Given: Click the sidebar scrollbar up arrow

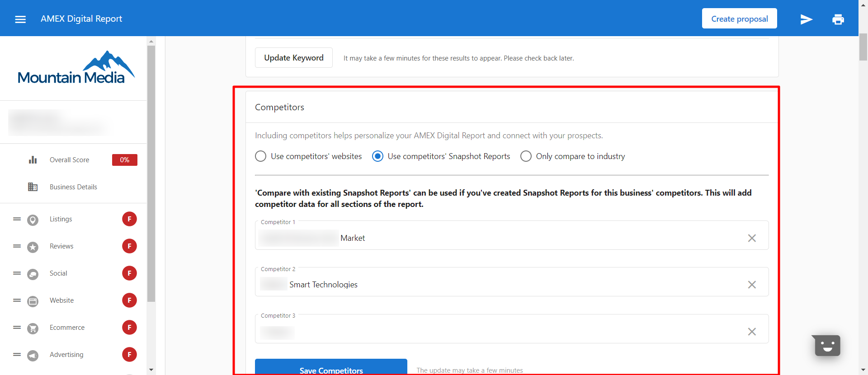Looking at the screenshot, I should [151, 41].
